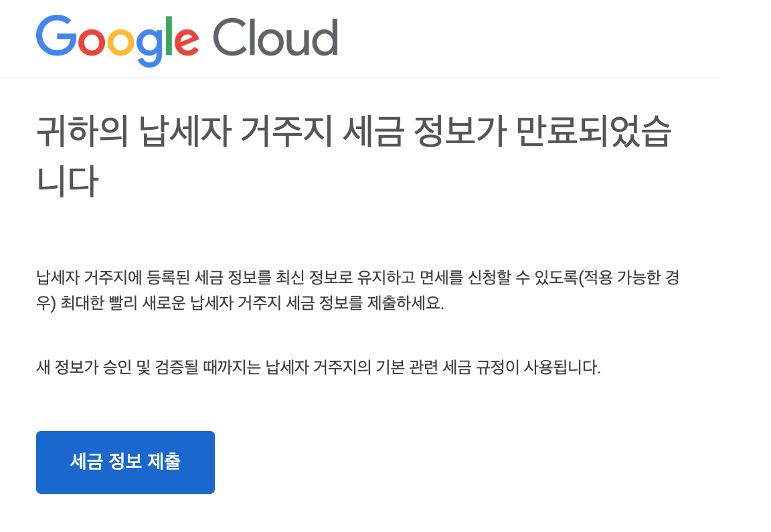Click the horizontal divider under the logo
771x532 pixels.
click(359, 78)
